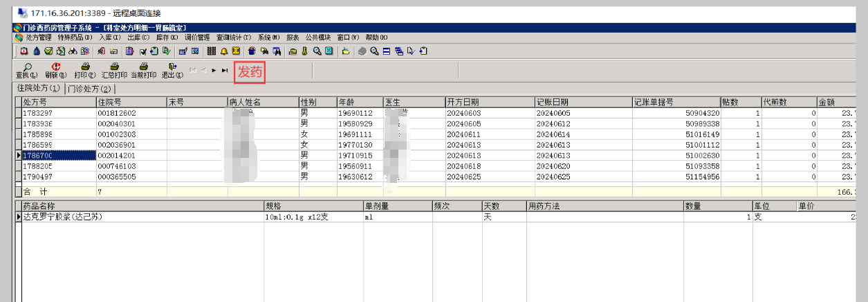Click the dark yellow open folder icon

pyautogui.click(x=292, y=51)
